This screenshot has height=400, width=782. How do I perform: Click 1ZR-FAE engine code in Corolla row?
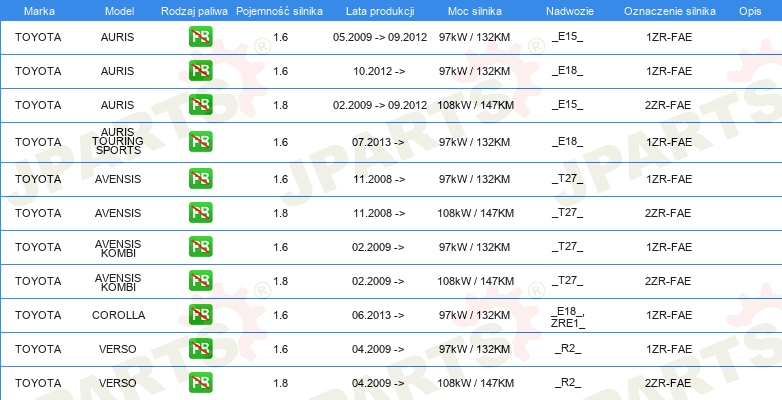[669, 315]
